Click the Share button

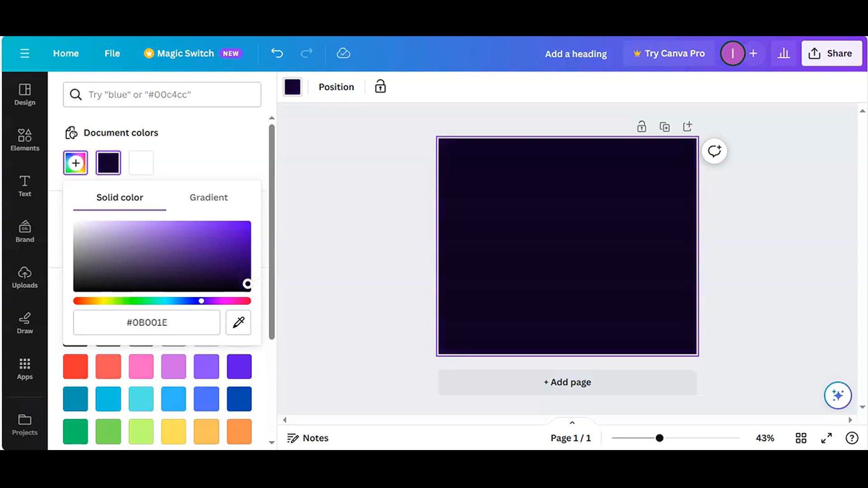point(832,53)
